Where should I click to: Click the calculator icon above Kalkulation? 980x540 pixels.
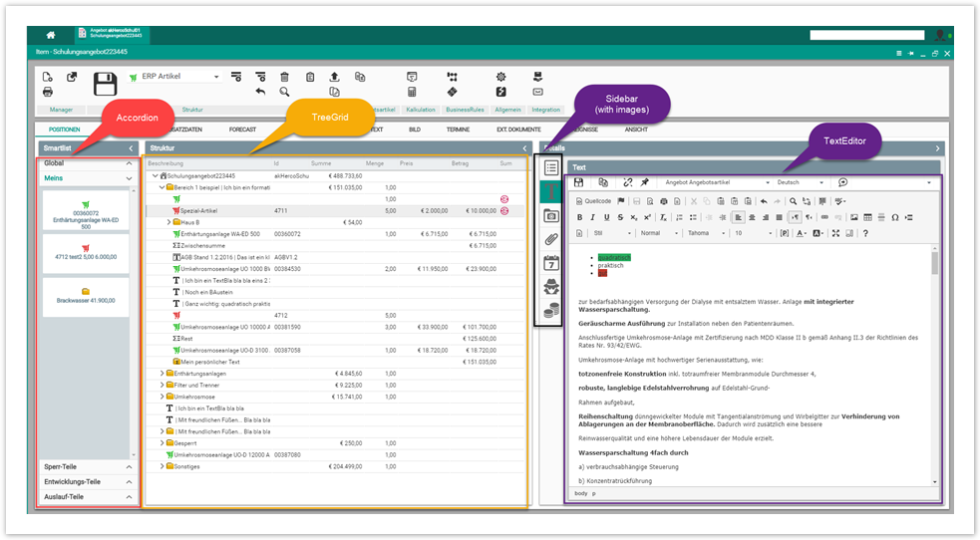(x=412, y=93)
